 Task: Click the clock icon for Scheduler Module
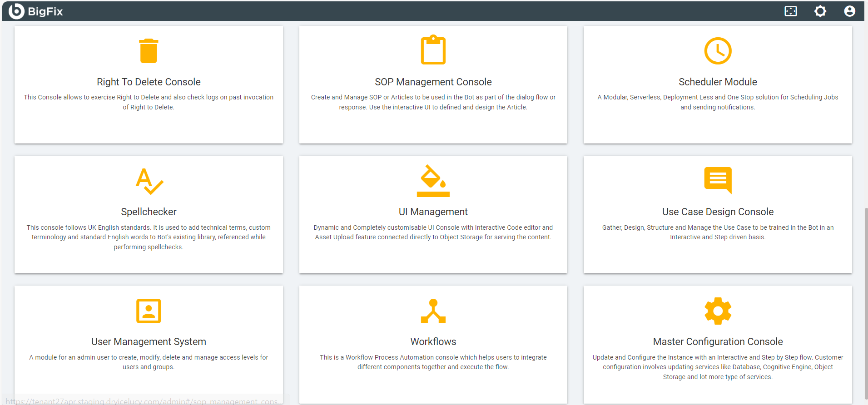point(718,51)
